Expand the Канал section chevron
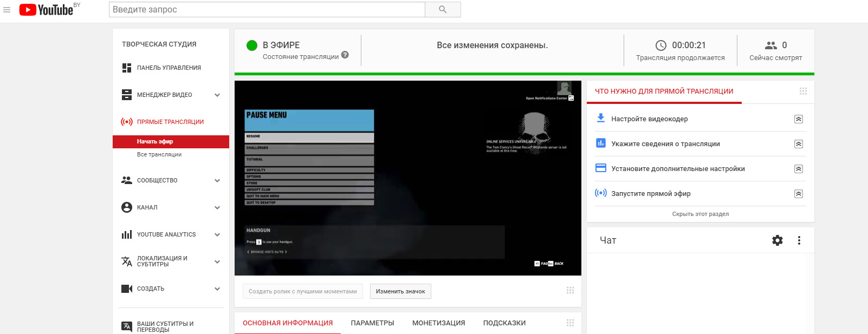The width and height of the screenshot is (868, 334). [217, 207]
